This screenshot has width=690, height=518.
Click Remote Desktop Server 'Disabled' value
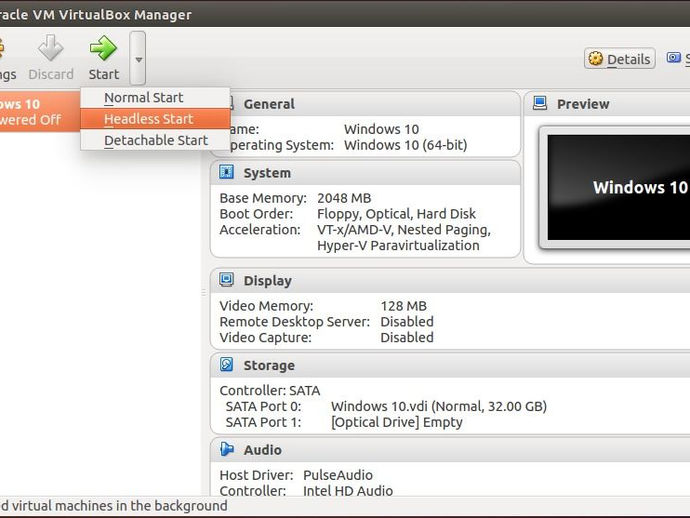tap(407, 322)
